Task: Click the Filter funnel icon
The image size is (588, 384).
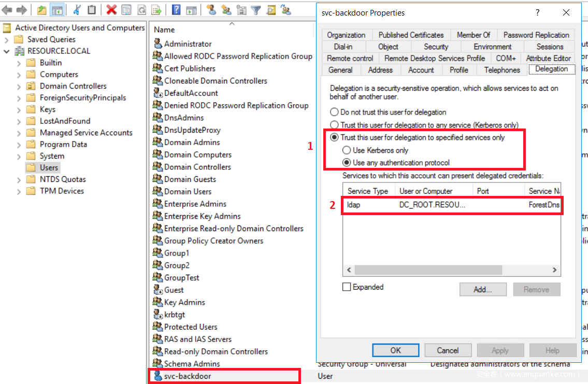Action: coord(256,10)
